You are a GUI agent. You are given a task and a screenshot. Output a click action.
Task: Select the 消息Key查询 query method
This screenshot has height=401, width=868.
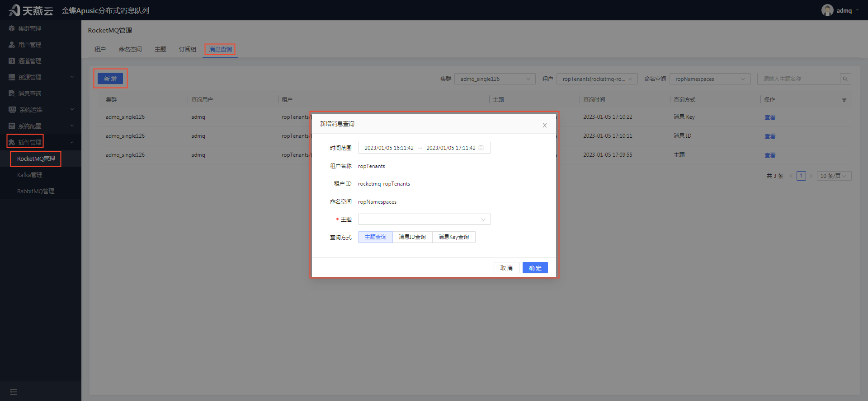(454, 237)
